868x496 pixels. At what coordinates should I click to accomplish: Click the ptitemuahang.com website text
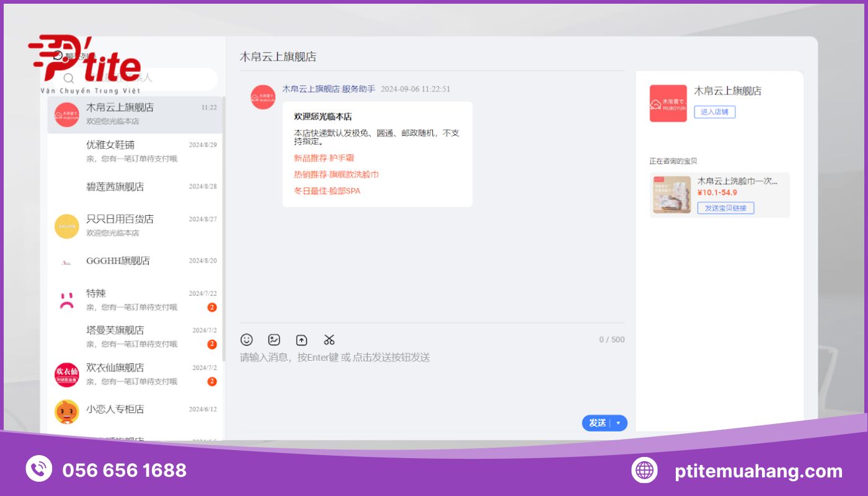(x=759, y=471)
